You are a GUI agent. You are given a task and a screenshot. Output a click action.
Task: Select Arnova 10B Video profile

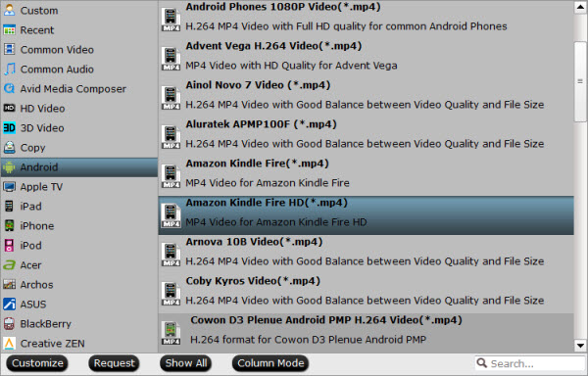point(366,255)
